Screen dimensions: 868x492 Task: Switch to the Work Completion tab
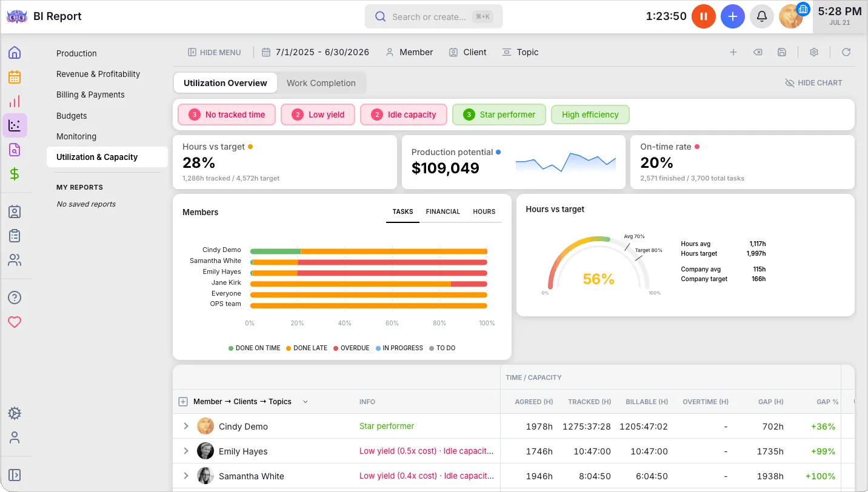321,83
